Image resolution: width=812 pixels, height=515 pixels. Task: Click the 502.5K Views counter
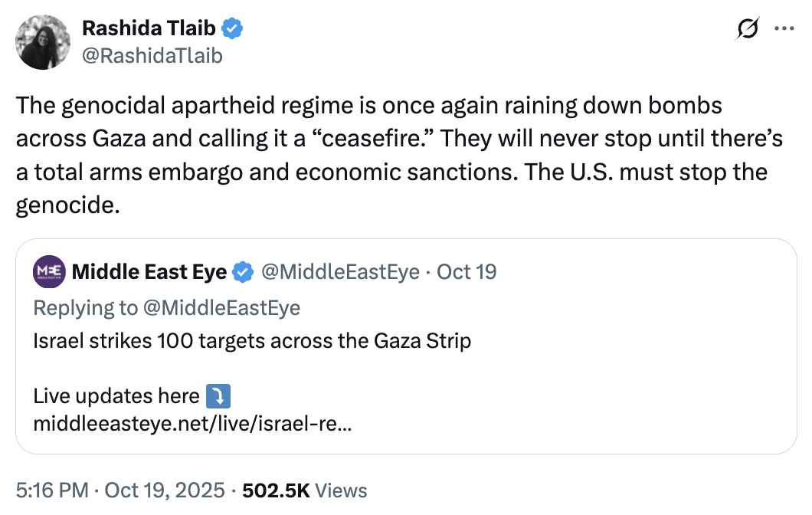tap(305, 490)
